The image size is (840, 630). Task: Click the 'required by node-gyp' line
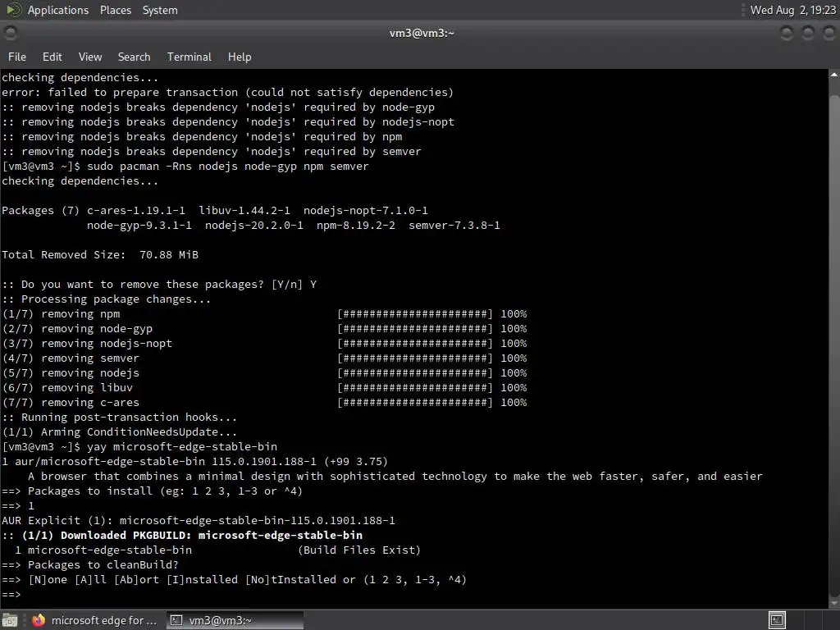218,107
